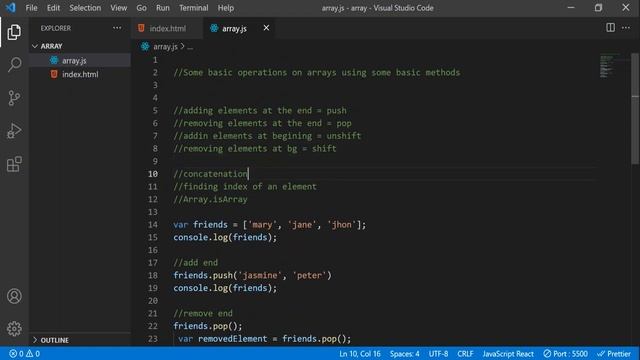Open the Help menu
640x360 pixels.
[x=225, y=8]
